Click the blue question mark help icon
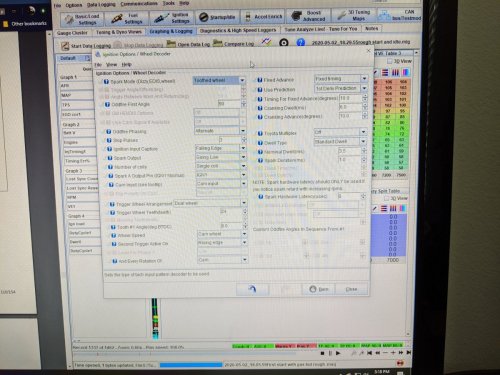The width and height of the screenshot is (500, 375). [x=301, y=42]
